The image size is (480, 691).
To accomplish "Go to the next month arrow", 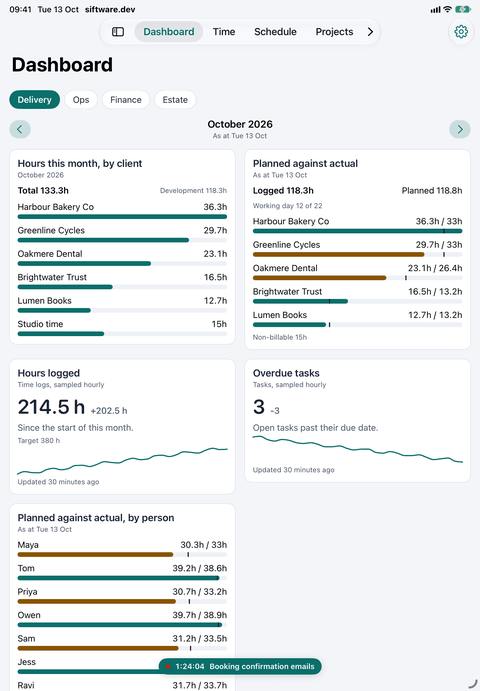I will click(460, 129).
